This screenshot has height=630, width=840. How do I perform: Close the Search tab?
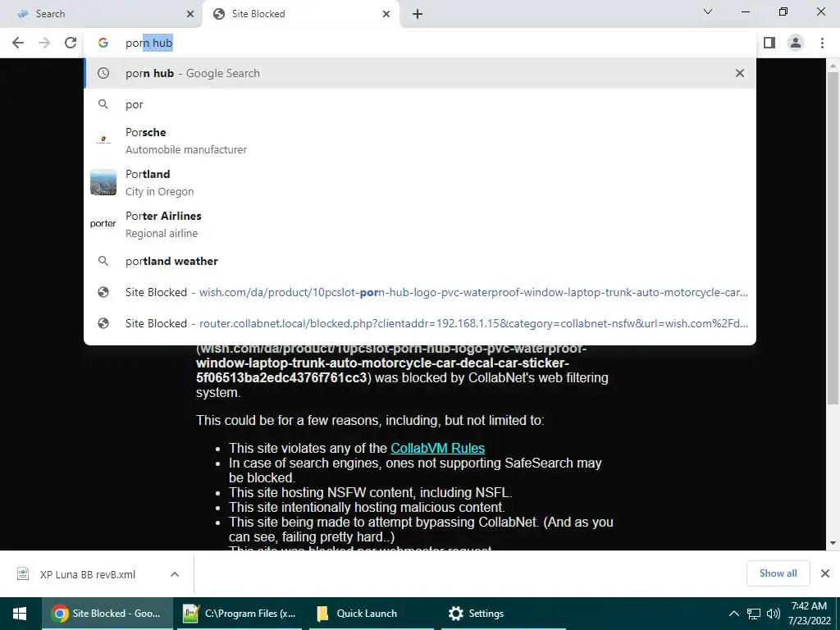[x=190, y=14]
